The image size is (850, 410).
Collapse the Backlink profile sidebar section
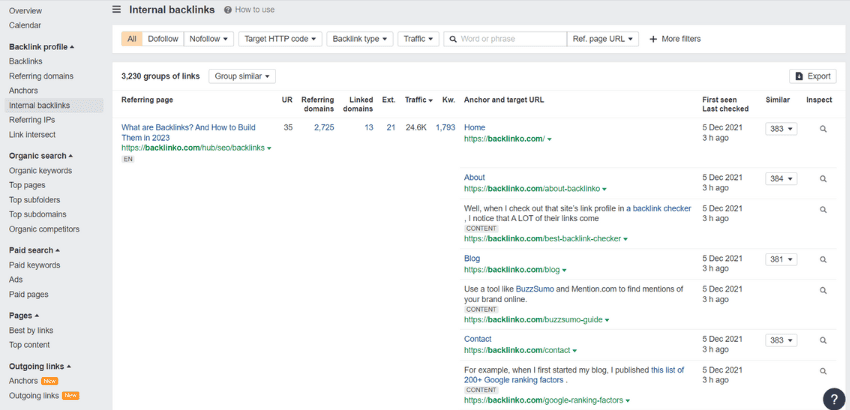42,47
